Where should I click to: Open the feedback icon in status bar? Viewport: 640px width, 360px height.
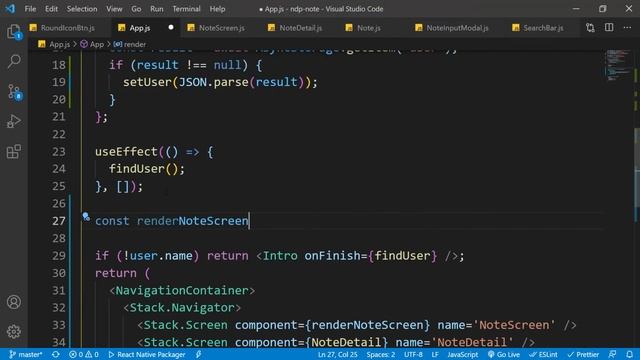click(x=612, y=354)
